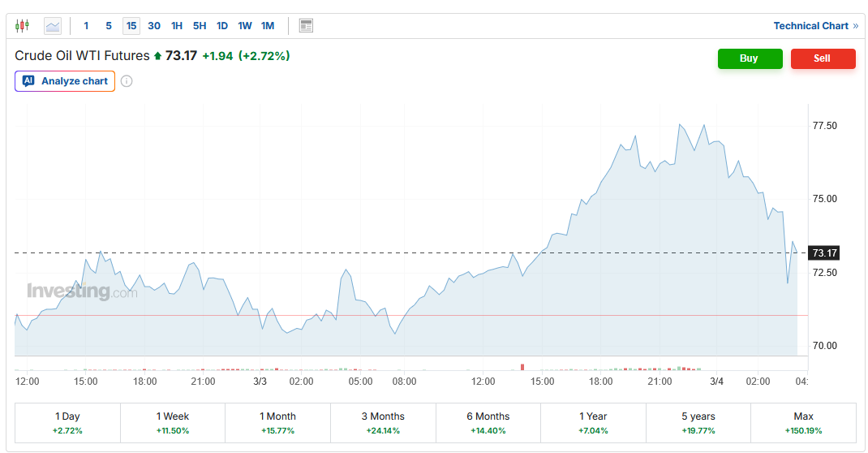Select the 1 minute interval
This screenshot has width=868, height=453.
(x=86, y=25)
